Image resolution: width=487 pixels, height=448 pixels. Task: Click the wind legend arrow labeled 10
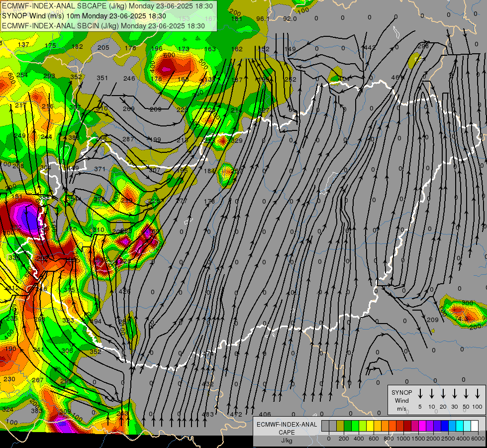pos(432,394)
